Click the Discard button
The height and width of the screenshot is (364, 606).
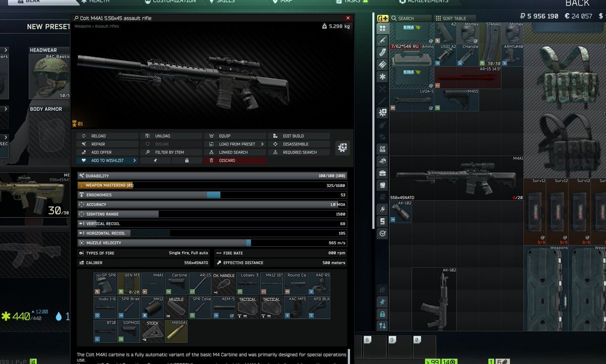235,161
